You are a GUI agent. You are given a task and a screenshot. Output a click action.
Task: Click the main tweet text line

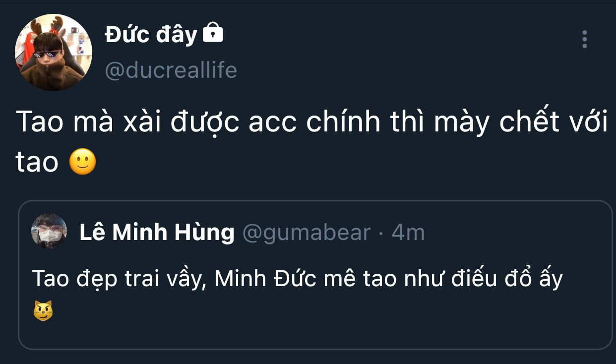tap(311, 123)
